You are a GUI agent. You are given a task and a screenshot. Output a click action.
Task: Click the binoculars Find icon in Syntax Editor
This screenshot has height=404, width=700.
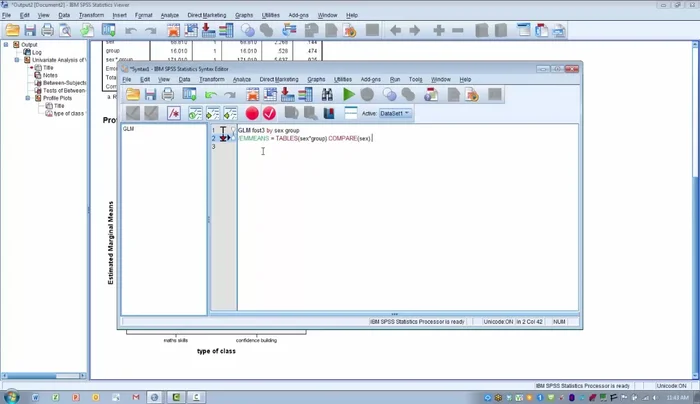327,94
